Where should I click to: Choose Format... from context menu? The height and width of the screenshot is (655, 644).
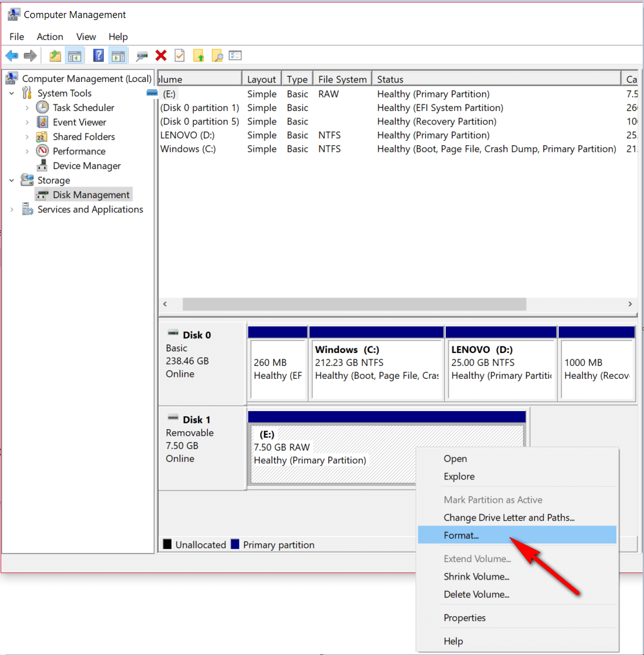517,535
